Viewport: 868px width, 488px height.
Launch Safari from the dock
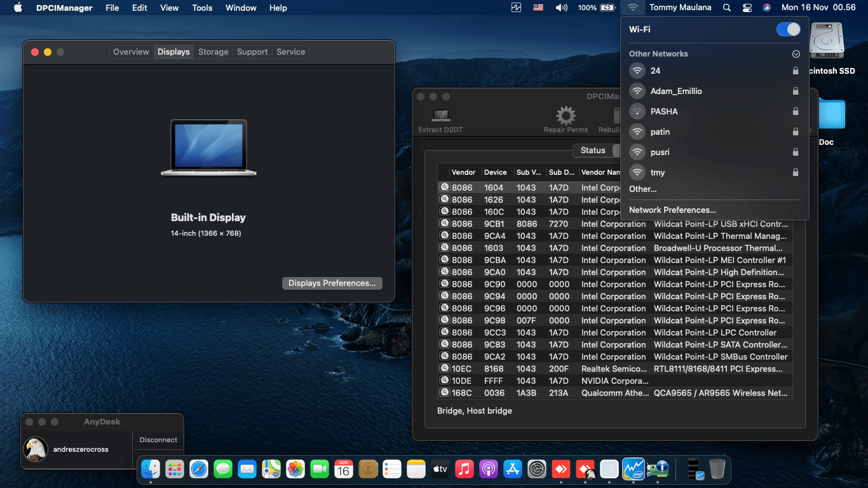point(199,470)
